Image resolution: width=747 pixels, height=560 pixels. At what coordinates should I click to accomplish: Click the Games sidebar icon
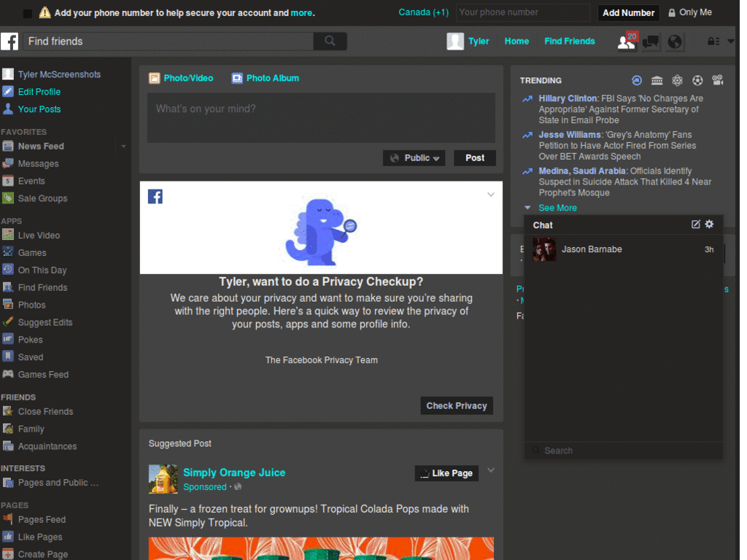(x=8, y=252)
